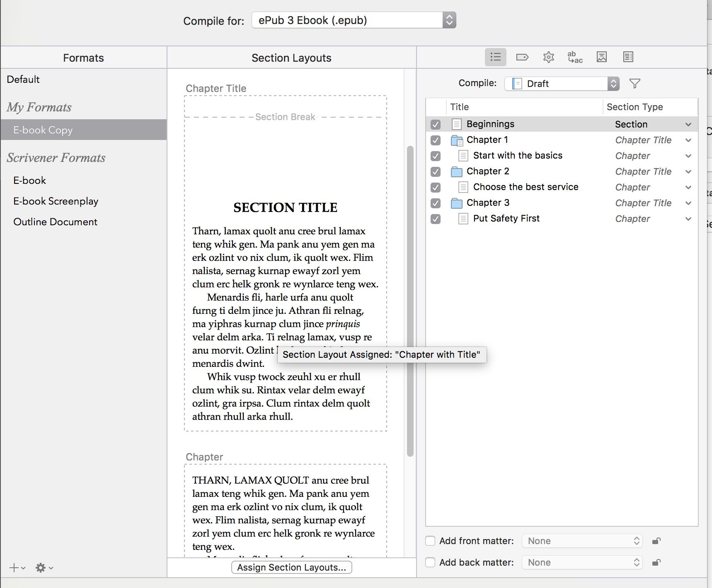The image size is (712, 588).
Task: Open the gear actions menu under Formats
Action: point(44,568)
